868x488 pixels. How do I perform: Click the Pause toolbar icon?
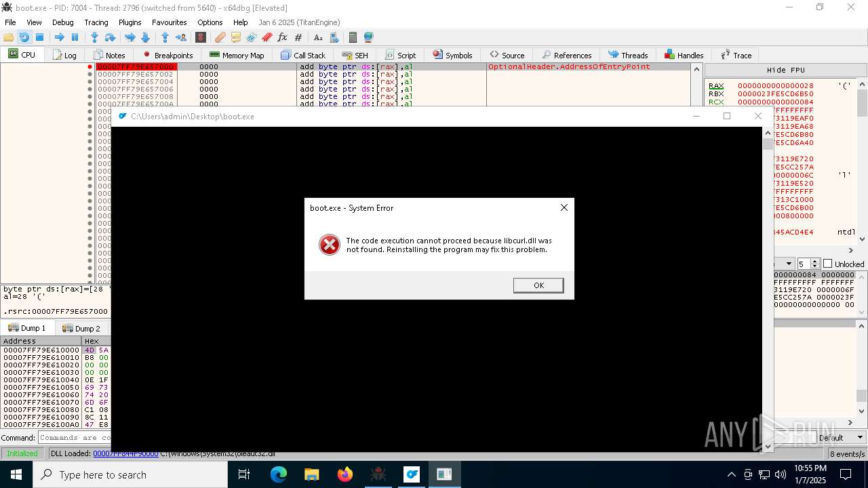pos(75,37)
